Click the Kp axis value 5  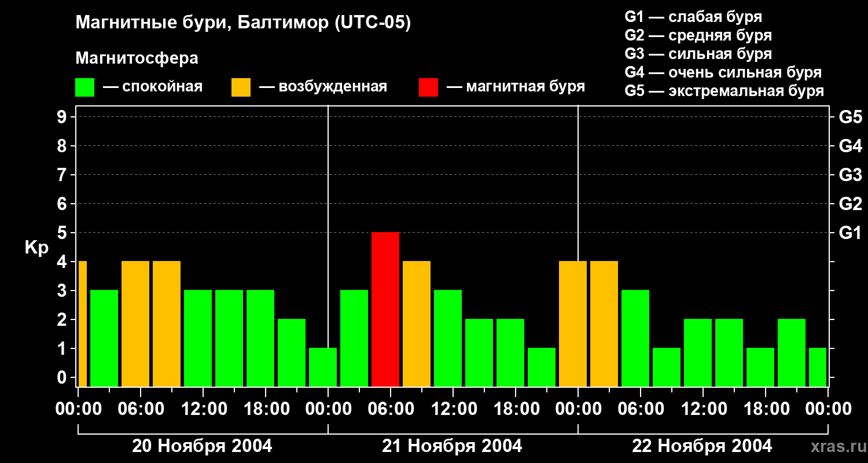pyautogui.click(x=63, y=233)
